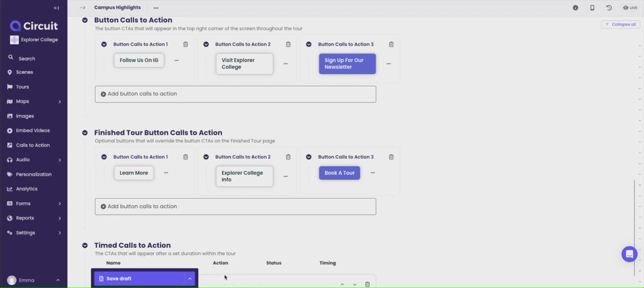
Task: Open options for Visit Explorer College
Action: click(x=285, y=64)
